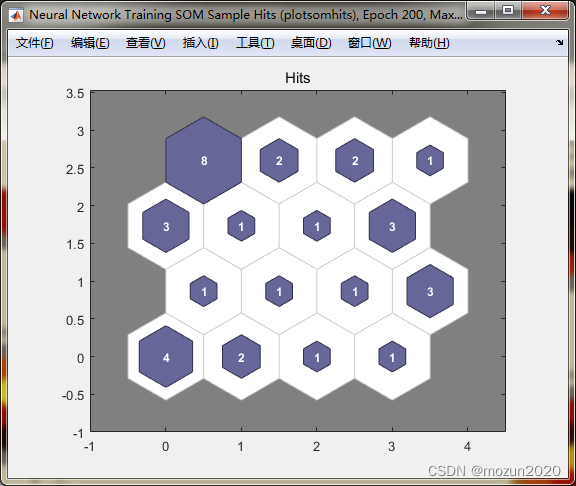The image size is (576, 486).
Task: Select the leftmost hexagon with 3 hits
Action: tap(166, 226)
